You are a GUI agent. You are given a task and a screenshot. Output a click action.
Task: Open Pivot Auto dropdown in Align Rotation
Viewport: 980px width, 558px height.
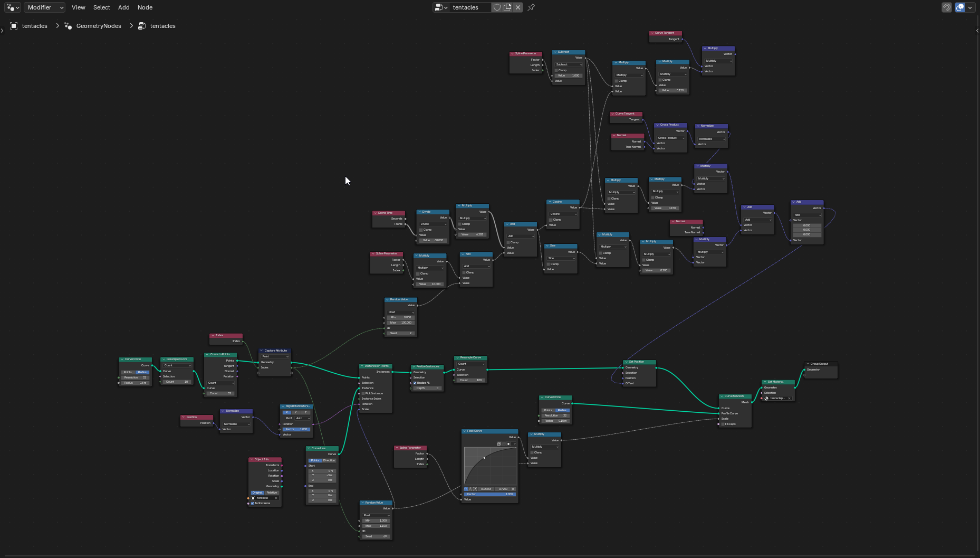coord(302,418)
